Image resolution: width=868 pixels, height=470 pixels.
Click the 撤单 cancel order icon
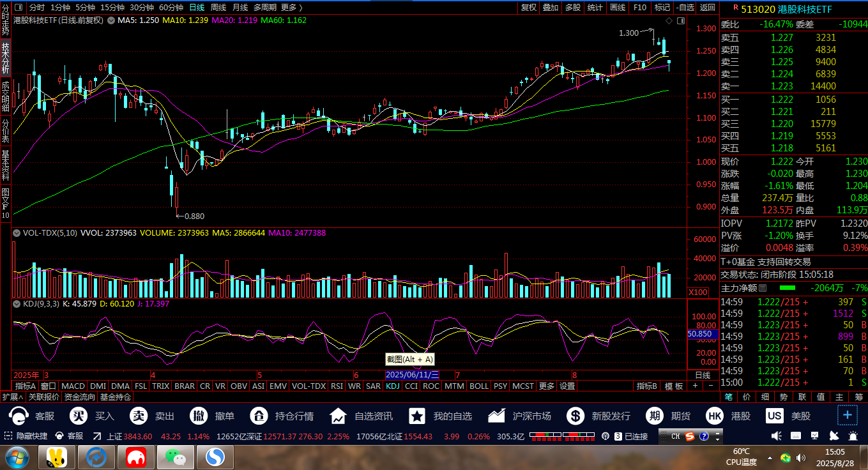[199, 416]
